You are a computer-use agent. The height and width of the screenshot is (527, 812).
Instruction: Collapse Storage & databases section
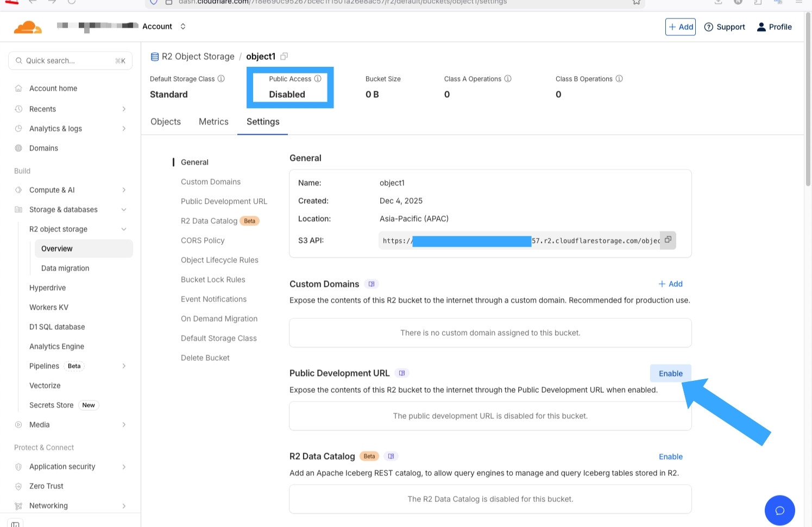124,210
